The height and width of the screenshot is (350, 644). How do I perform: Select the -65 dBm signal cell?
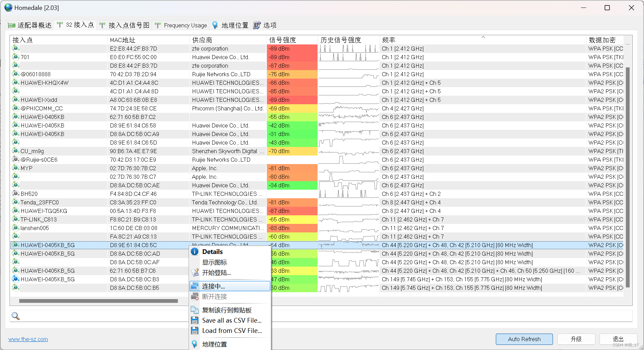292,219
